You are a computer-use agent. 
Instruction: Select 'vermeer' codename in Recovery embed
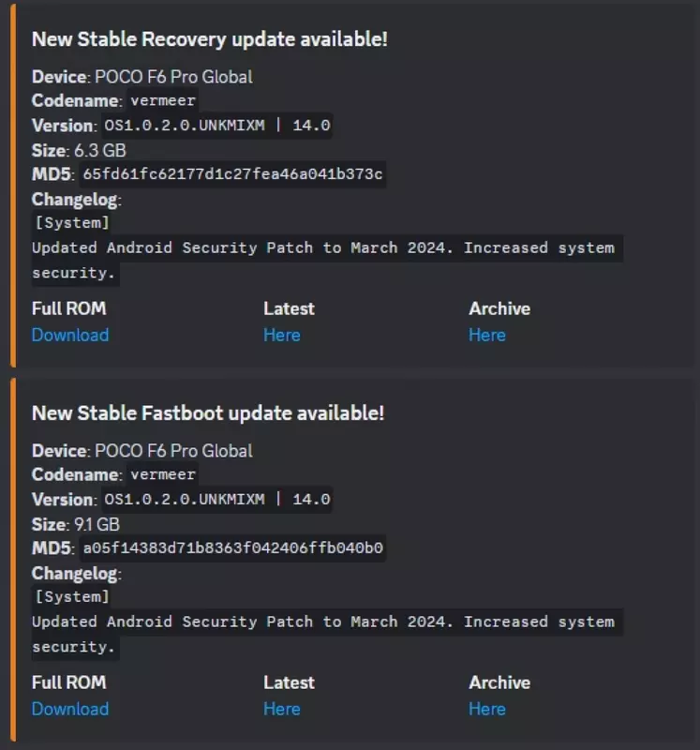pyautogui.click(x=163, y=101)
